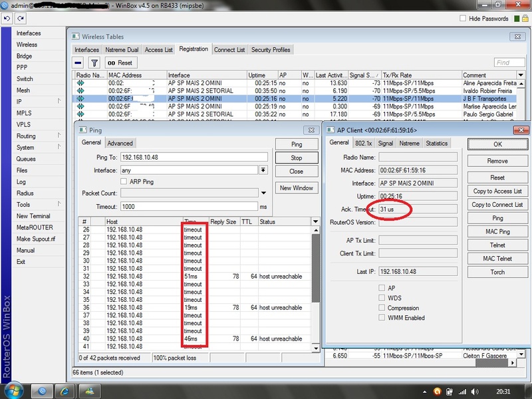Click the Undo arrow in WinBox toolbar
Viewport: 532px width, 399px height.
(7, 19)
